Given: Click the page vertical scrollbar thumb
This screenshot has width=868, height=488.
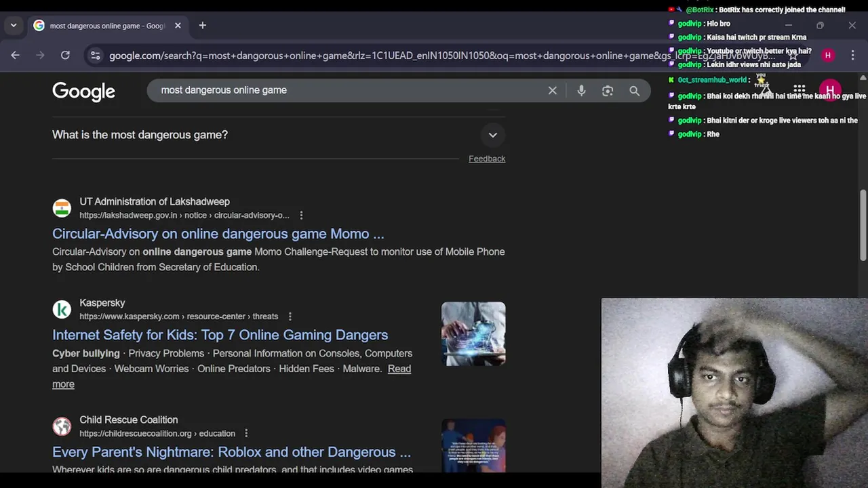Looking at the screenshot, I should [863, 225].
